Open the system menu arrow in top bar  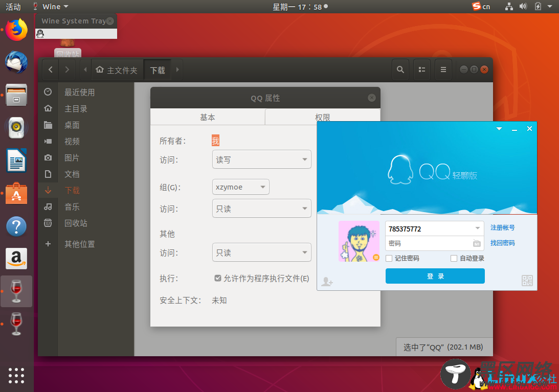(550, 7)
